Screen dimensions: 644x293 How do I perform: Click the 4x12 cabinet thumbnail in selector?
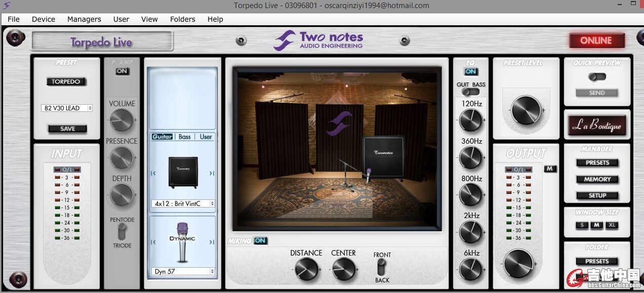[x=183, y=172]
